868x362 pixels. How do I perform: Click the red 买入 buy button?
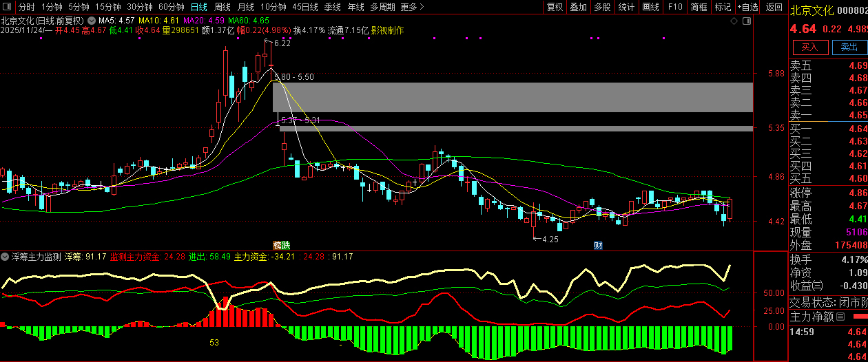(809, 47)
